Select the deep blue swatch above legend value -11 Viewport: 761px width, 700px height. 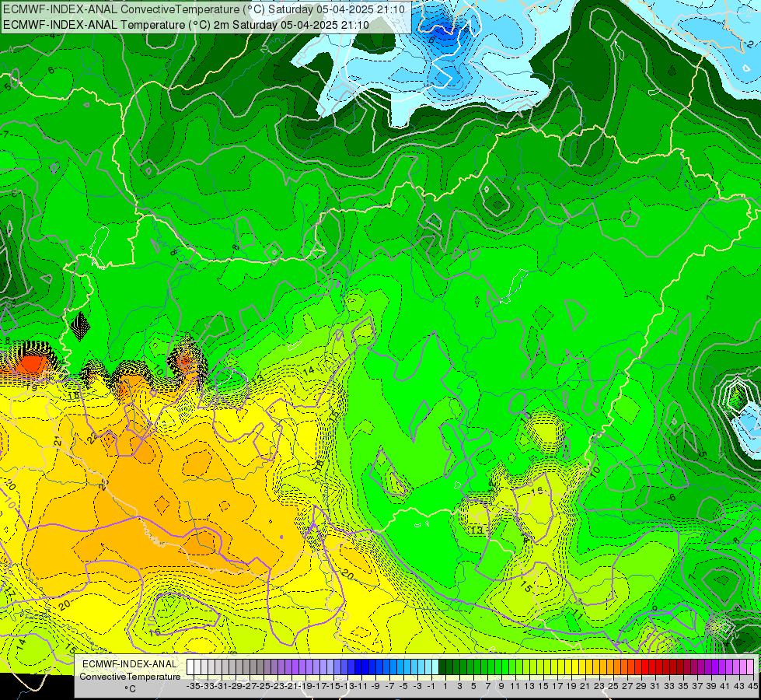click(358, 667)
